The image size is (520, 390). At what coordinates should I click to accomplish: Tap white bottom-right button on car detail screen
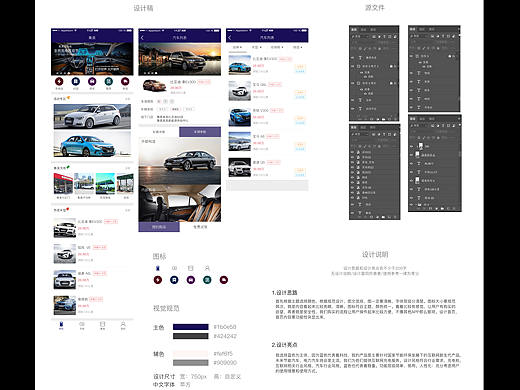200,227
